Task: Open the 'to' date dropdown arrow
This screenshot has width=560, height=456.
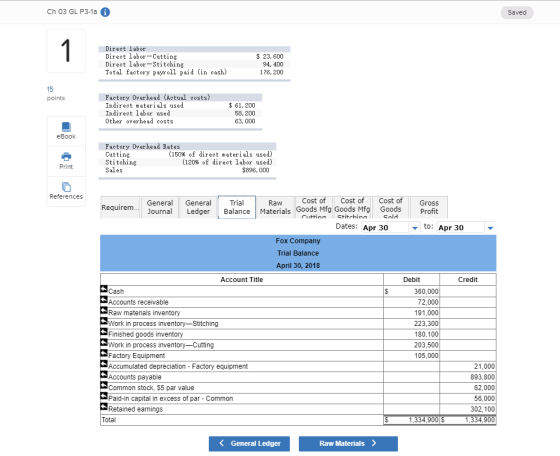Action: pyautogui.click(x=490, y=228)
